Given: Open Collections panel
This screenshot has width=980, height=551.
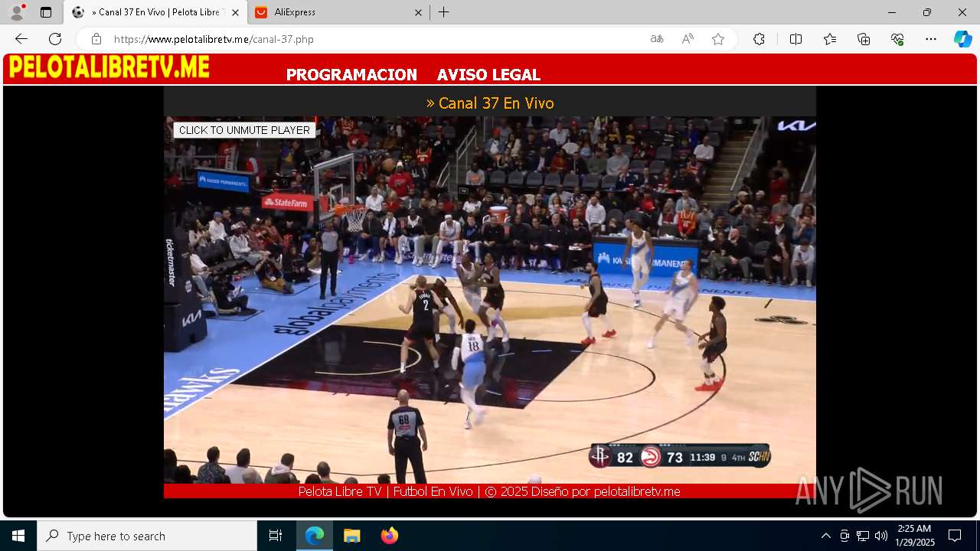Looking at the screenshot, I should tap(864, 39).
